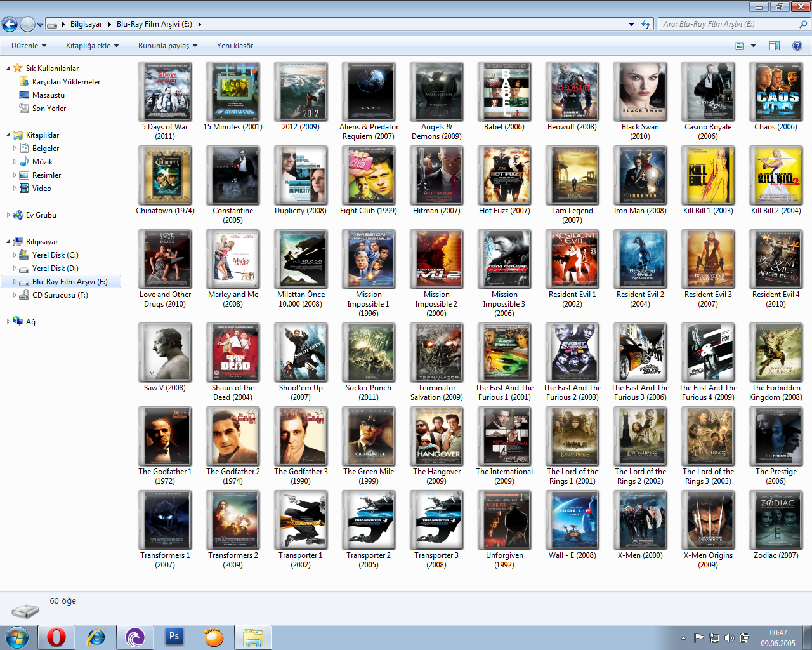Image resolution: width=812 pixels, height=650 pixels.
Task: Click the refresh button beside address bar
Action: click(646, 24)
